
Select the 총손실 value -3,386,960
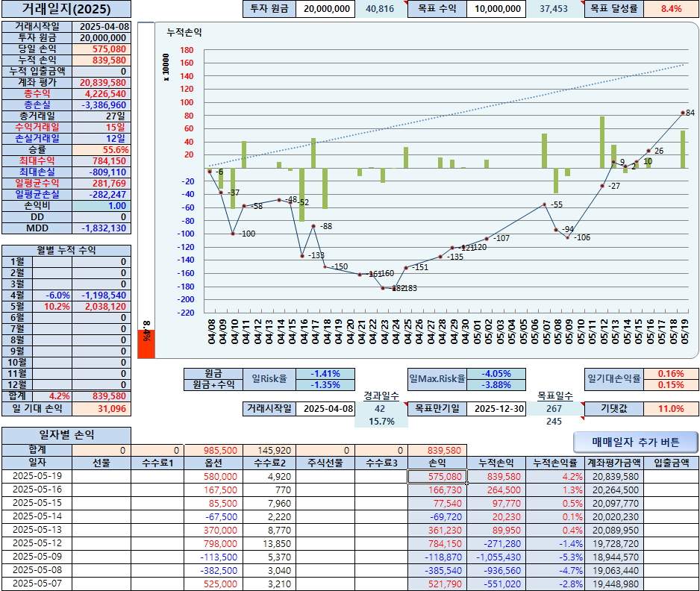(x=101, y=105)
